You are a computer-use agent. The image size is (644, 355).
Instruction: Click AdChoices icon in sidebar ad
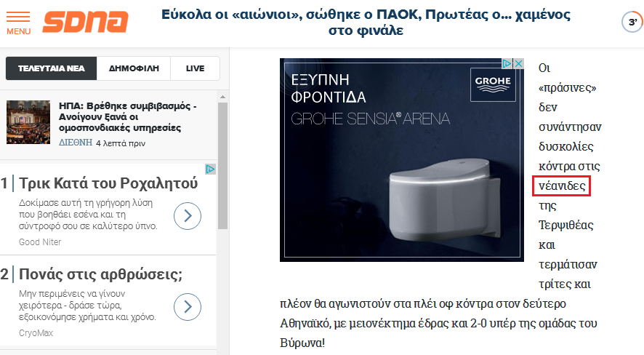(x=210, y=169)
